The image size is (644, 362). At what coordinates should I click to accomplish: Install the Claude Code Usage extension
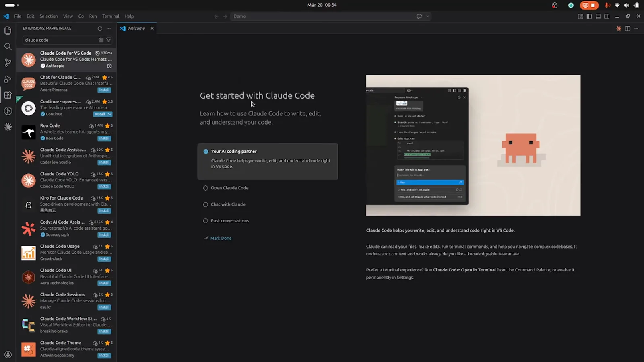click(104, 259)
